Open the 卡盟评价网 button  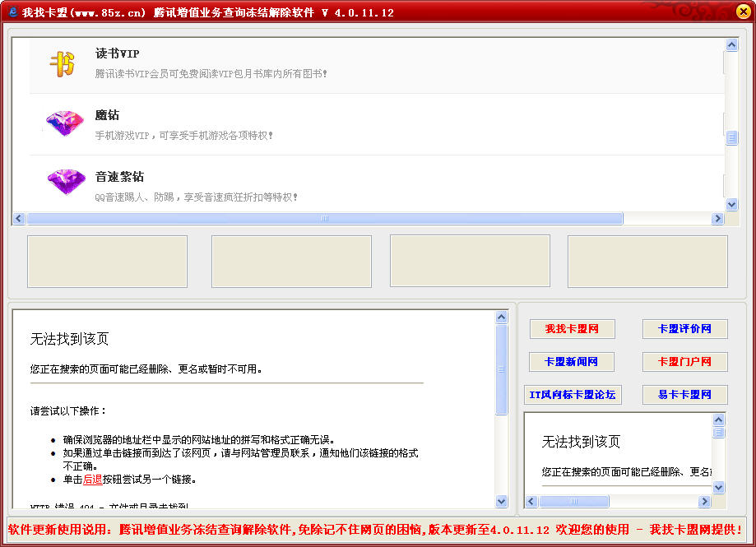(x=684, y=329)
